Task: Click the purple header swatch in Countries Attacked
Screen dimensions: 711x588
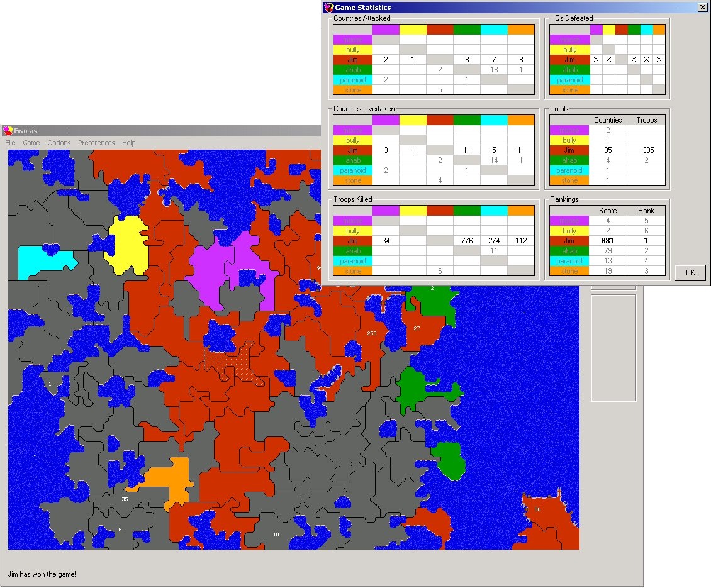Action: coord(386,30)
